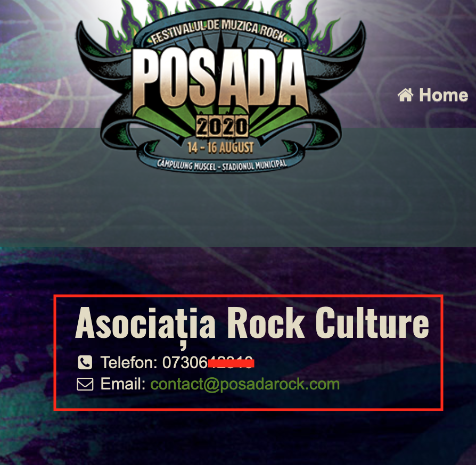Open the Home menu item
This screenshot has height=465, width=476.
coord(433,95)
